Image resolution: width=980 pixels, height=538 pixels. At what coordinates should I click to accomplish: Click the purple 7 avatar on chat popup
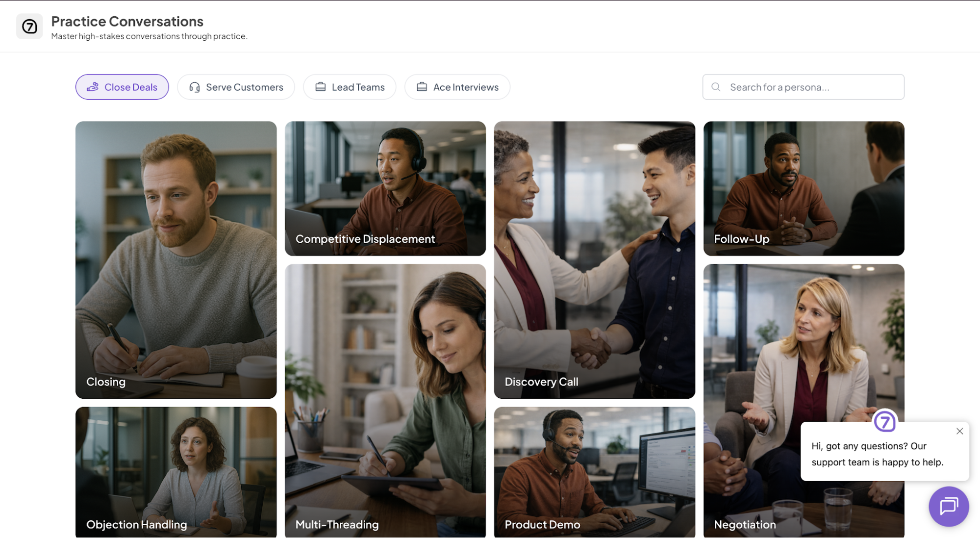coord(885,421)
